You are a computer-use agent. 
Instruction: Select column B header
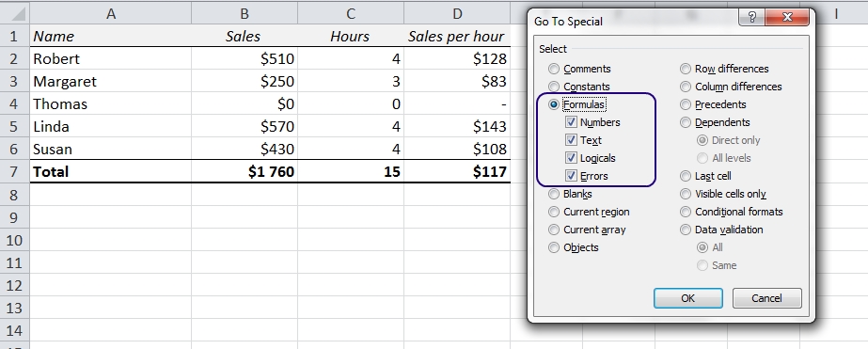click(245, 13)
